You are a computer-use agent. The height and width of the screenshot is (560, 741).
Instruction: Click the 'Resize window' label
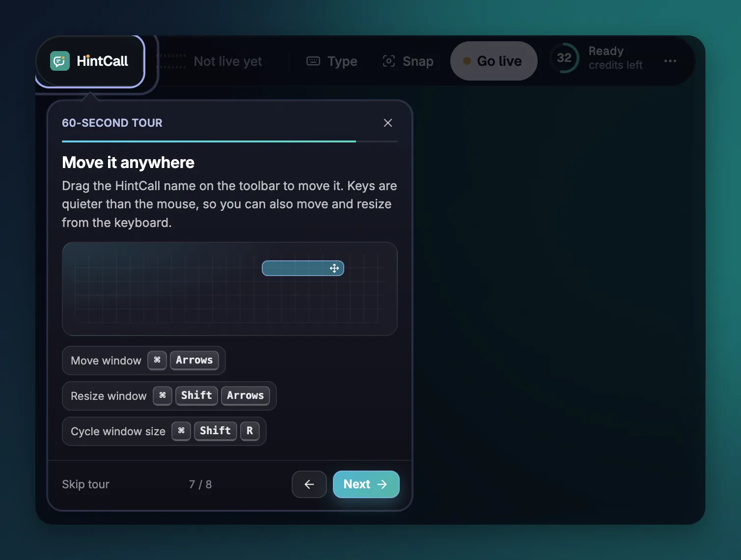tap(109, 396)
